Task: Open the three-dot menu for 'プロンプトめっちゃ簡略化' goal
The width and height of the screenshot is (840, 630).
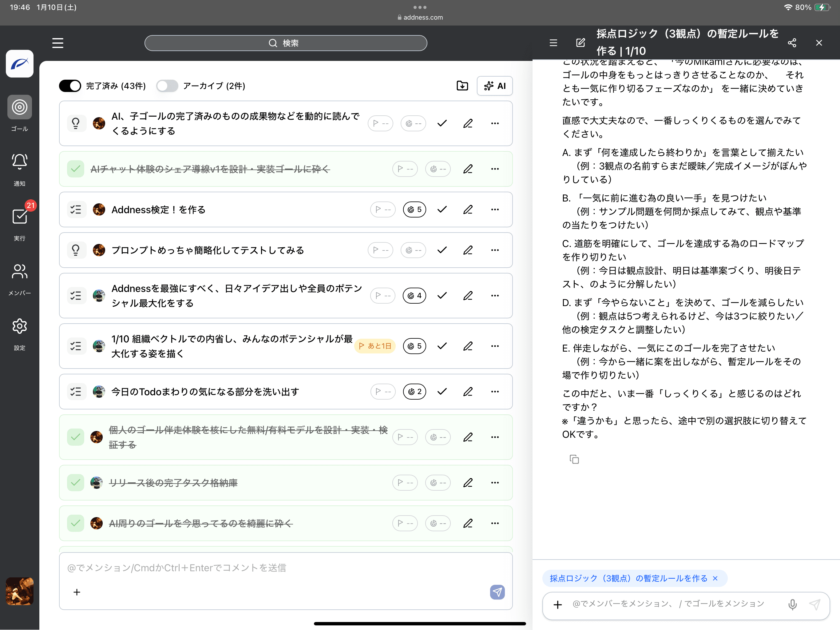Action: pos(495,250)
